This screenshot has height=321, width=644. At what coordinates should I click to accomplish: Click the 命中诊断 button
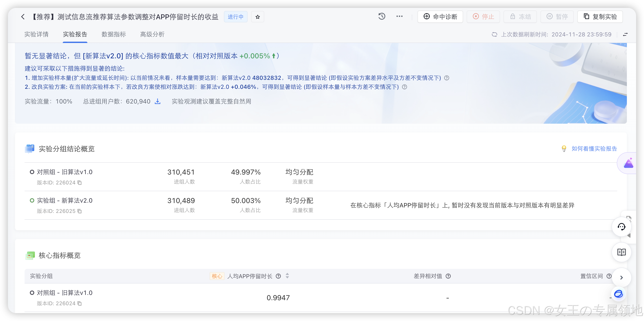coord(440,17)
